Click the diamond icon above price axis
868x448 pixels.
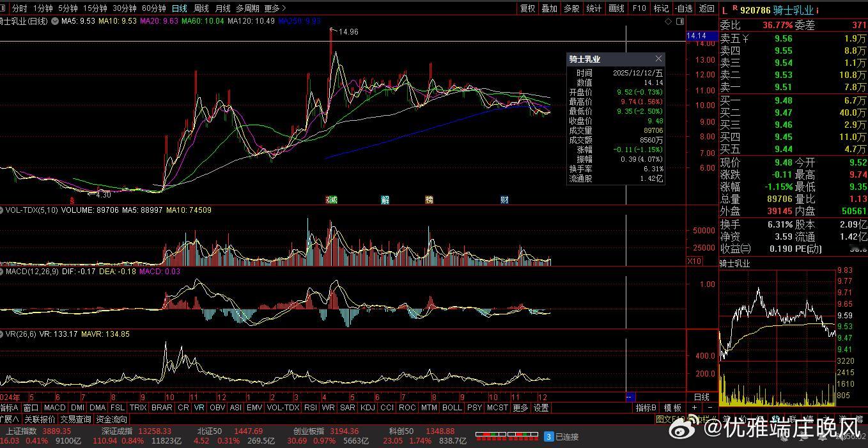[x=669, y=21]
